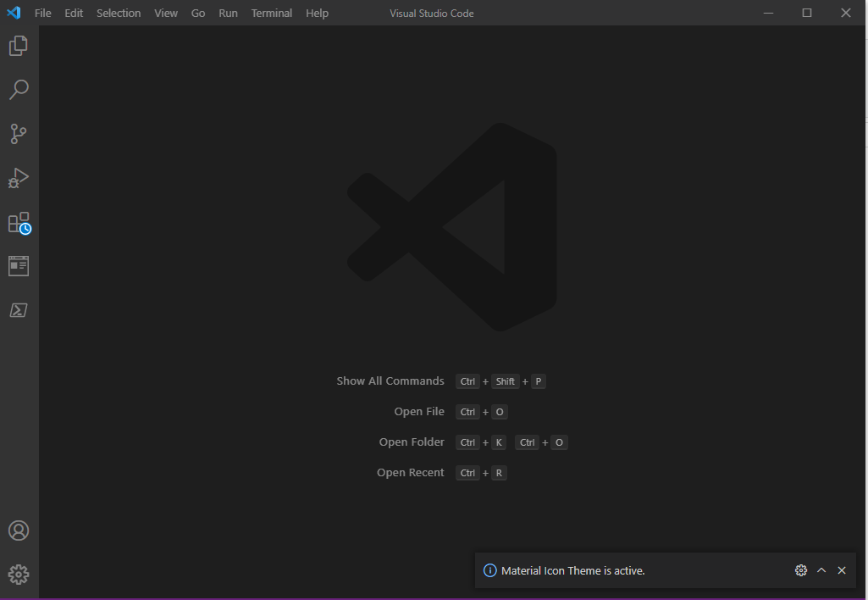Screen dimensions: 868x600
Task: Close the VS Code window
Action: 846,13
